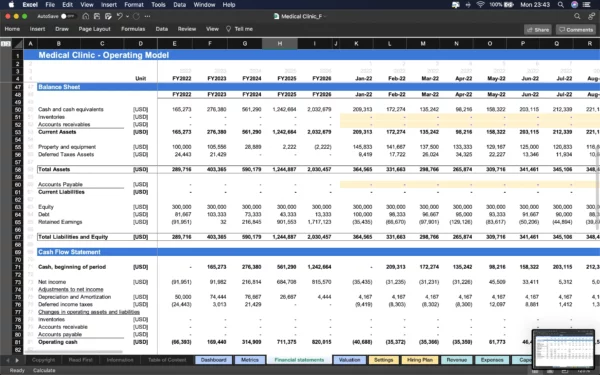
Task: Click the Redo icon
Action: (x=136, y=16)
